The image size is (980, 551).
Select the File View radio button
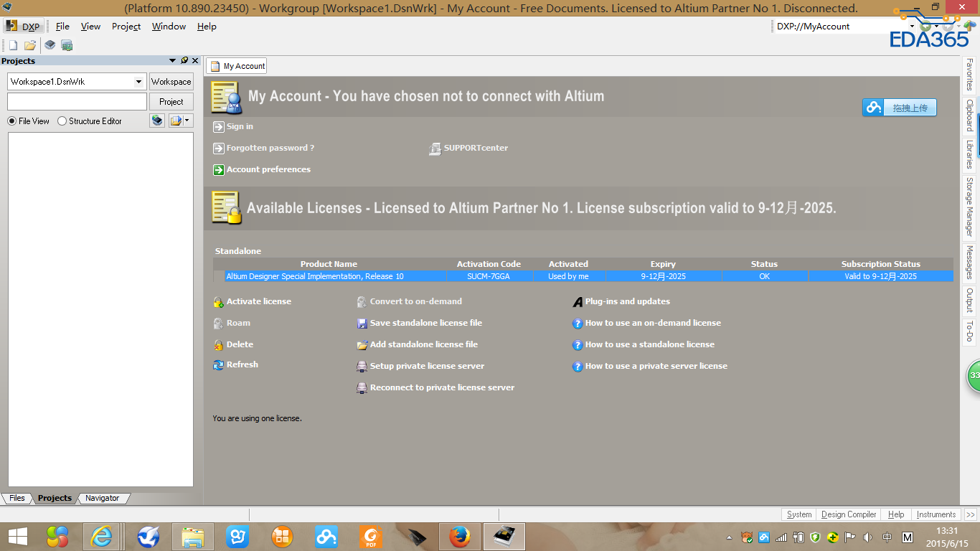[x=11, y=121]
